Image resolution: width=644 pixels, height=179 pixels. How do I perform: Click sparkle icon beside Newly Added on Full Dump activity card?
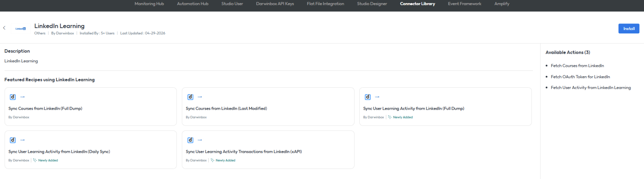tap(390, 117)
